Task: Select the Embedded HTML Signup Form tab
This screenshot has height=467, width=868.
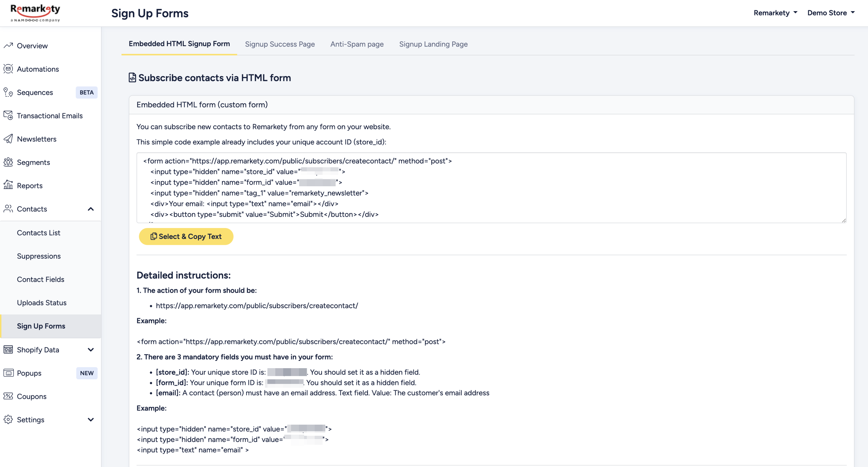Action: (x=179, y=44)
